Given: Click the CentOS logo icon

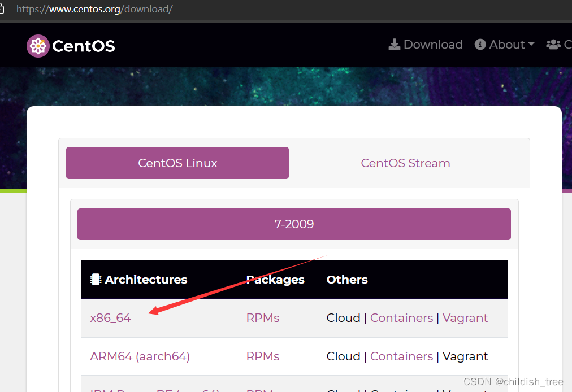Looking at the screenshot, I should click(x=38, y=46).
